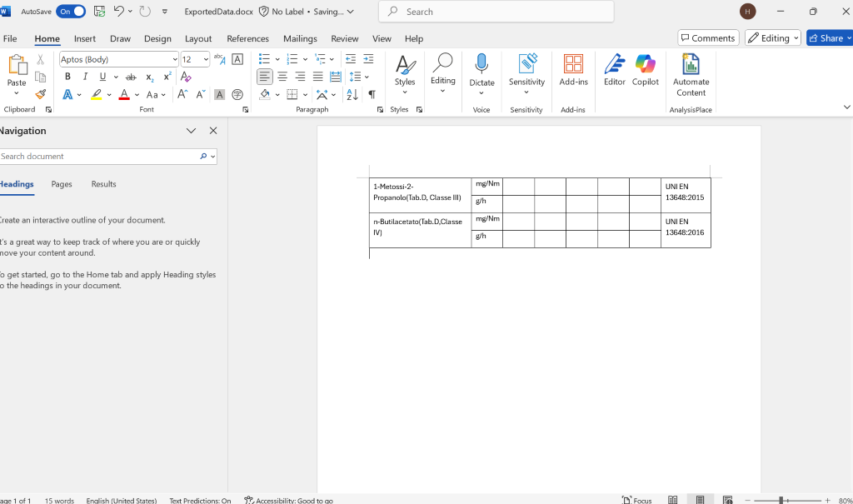Click the Paste button

(17, 75)
